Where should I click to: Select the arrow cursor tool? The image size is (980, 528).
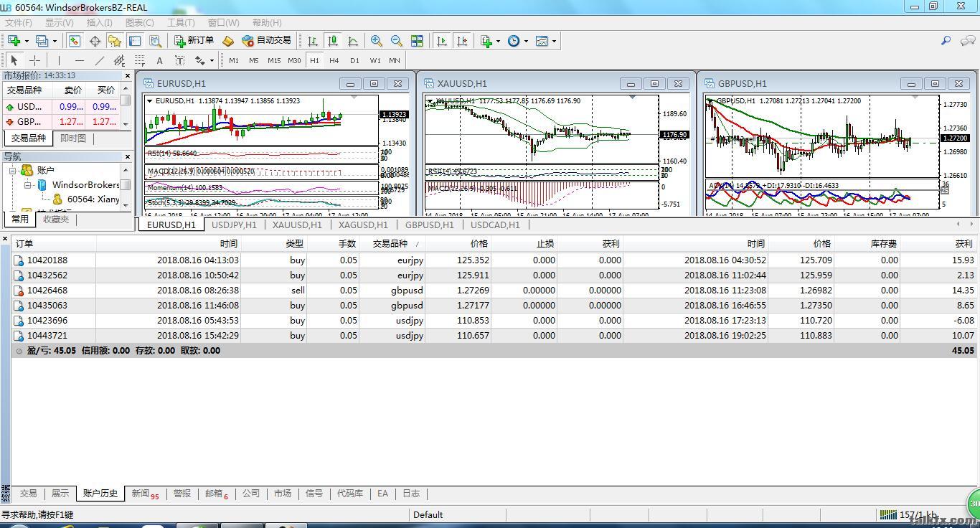(14, 60)
